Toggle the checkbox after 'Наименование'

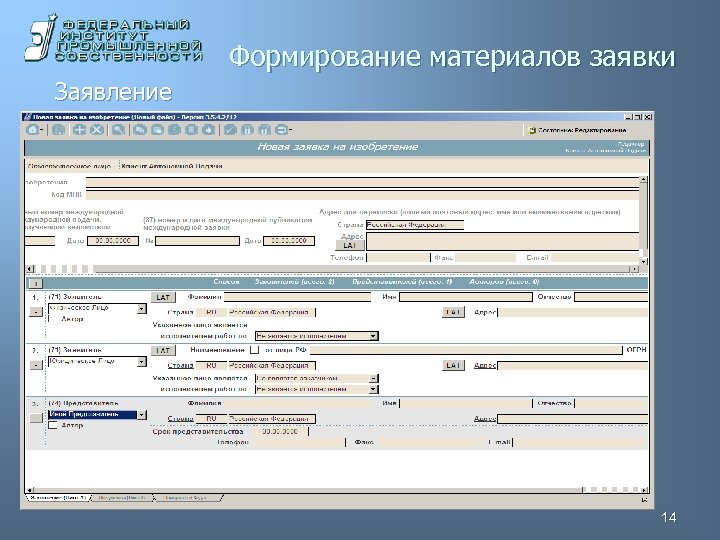(254, 350)
